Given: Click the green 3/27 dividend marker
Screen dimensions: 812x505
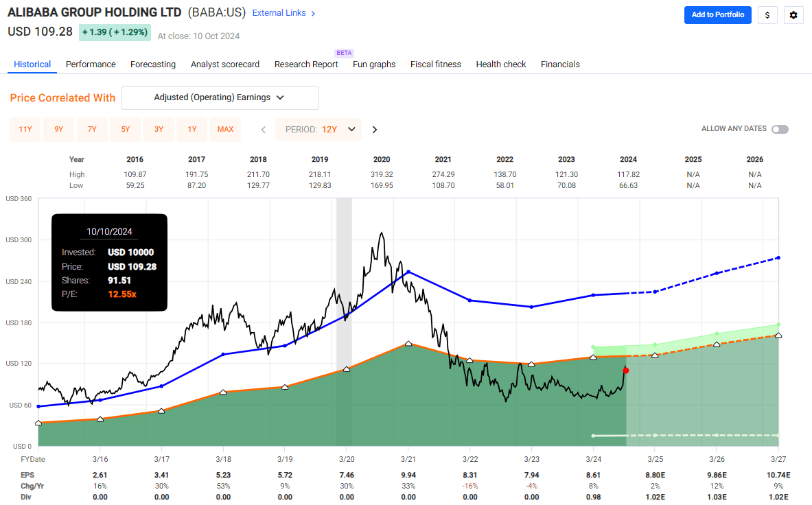Looking at the screenshot, I should [778, 325].
